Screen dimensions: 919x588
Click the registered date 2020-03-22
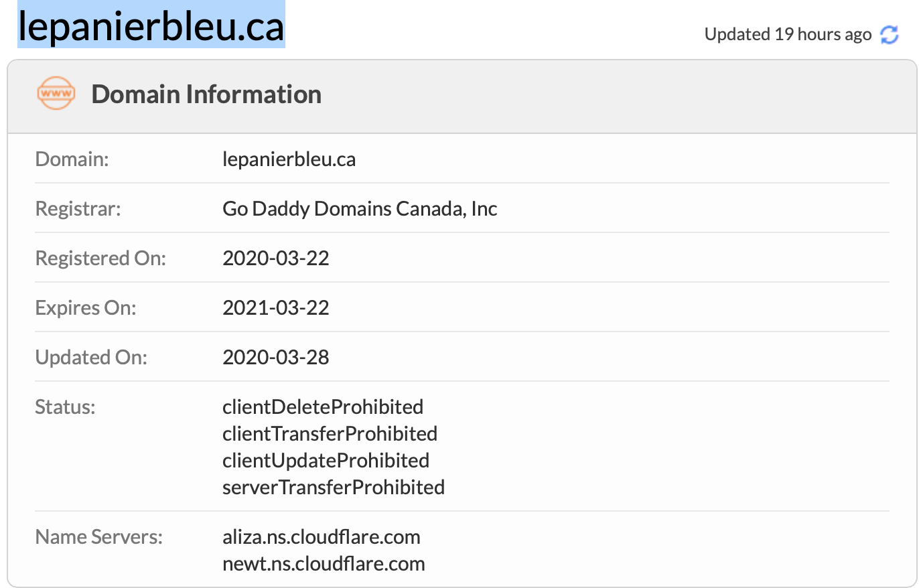click(276, 259)
